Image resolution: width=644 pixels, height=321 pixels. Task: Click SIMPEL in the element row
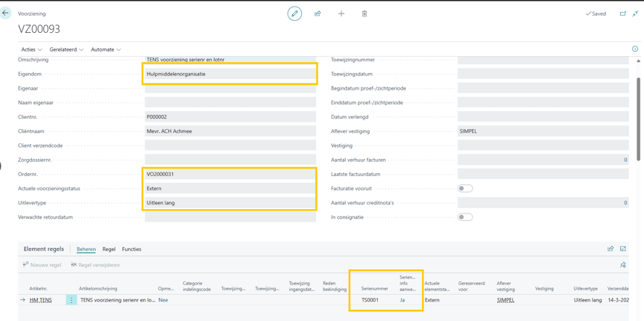[x=505, y=300]
